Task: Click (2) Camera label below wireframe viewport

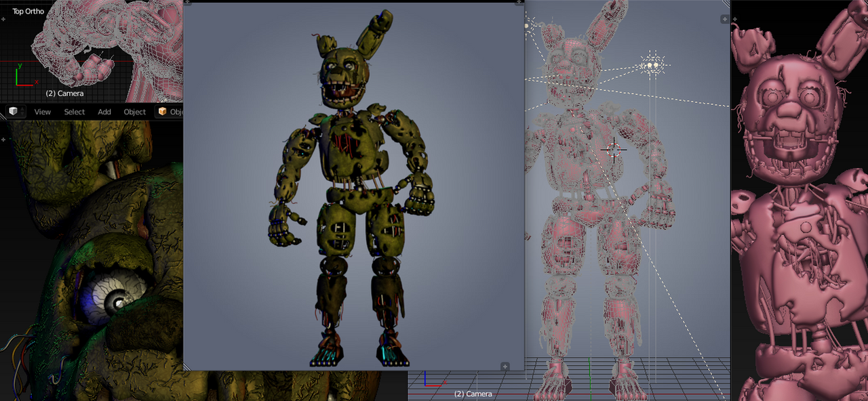Action: point(473,394)
